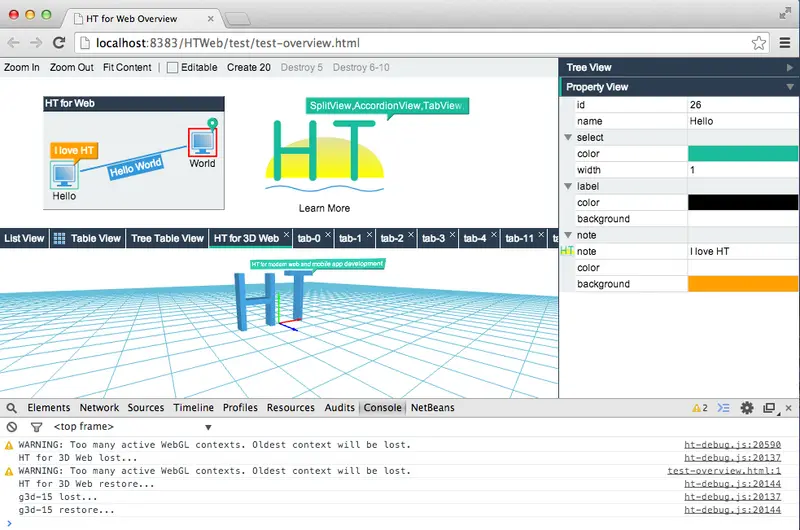
Task: Reload the page with refresh icon
Action: click(x=59, y=43)
